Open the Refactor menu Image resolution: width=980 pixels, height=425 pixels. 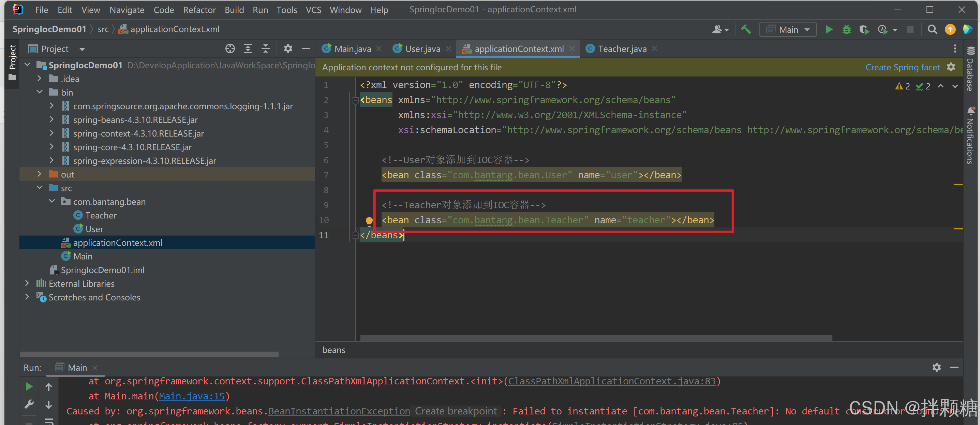pos(199,10)
